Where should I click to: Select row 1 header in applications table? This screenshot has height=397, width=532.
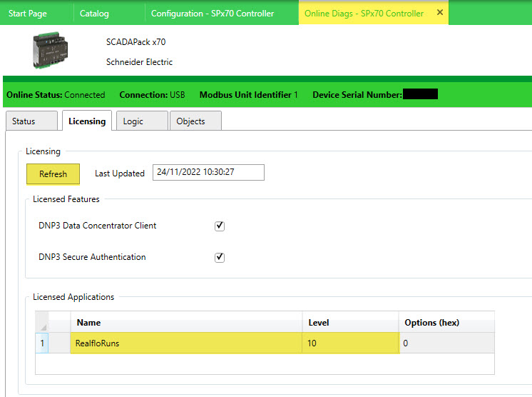42,343
